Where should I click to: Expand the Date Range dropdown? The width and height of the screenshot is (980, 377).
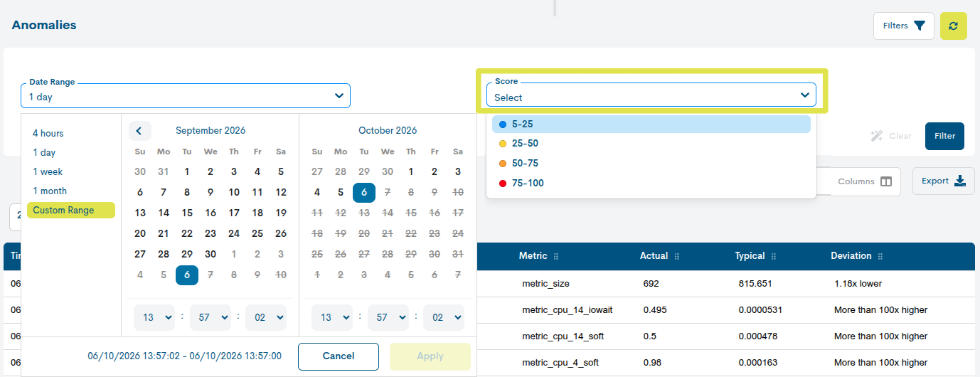186,96
